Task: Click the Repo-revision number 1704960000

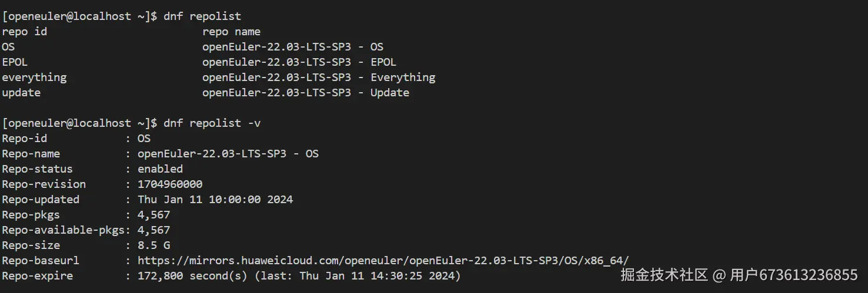Action: (x=170, y=184)
